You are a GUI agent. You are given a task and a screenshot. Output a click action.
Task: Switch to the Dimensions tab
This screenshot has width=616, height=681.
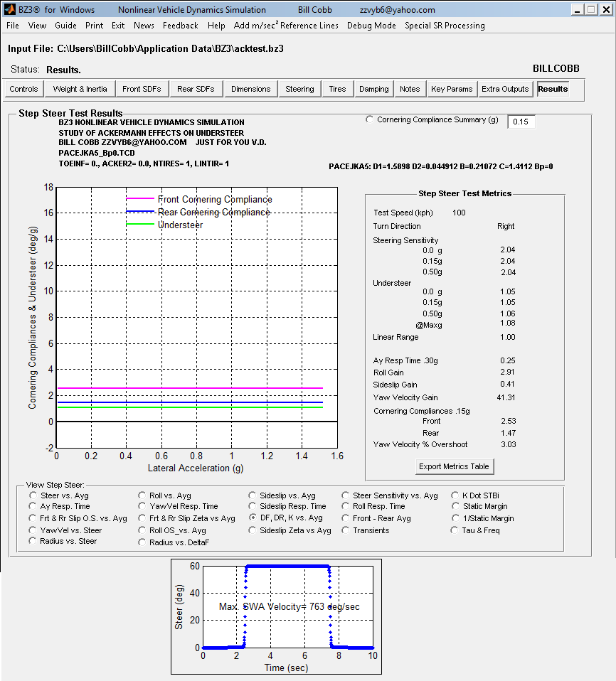(x=251, y=89)
